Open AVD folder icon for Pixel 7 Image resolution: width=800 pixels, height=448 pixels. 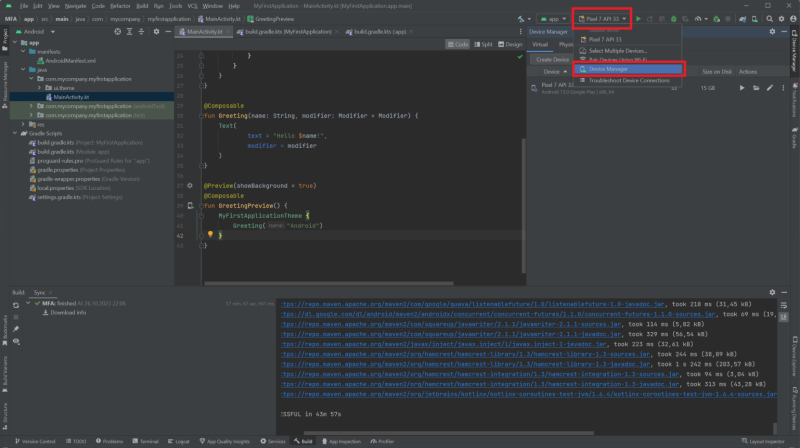[x=756, y=88]
